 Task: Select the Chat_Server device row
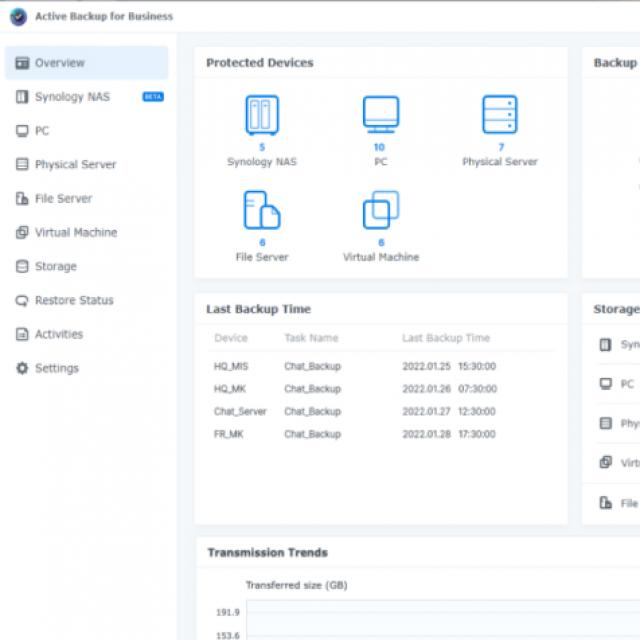click(x=381, y=411)
